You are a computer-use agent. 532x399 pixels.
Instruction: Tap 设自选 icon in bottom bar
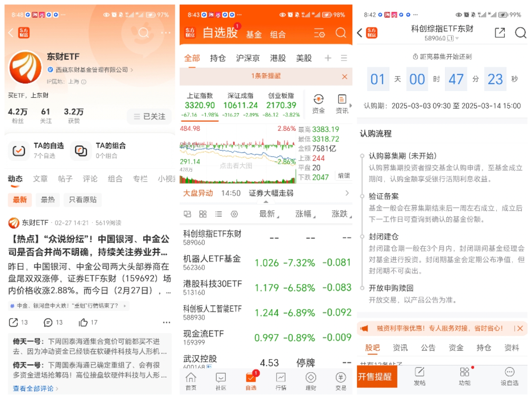tap(509, 376)
